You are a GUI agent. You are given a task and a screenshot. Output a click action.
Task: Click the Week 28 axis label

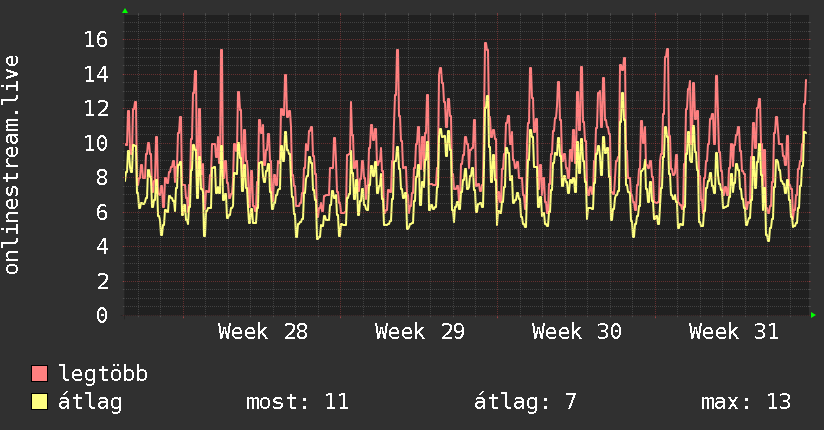coord(263,332)
